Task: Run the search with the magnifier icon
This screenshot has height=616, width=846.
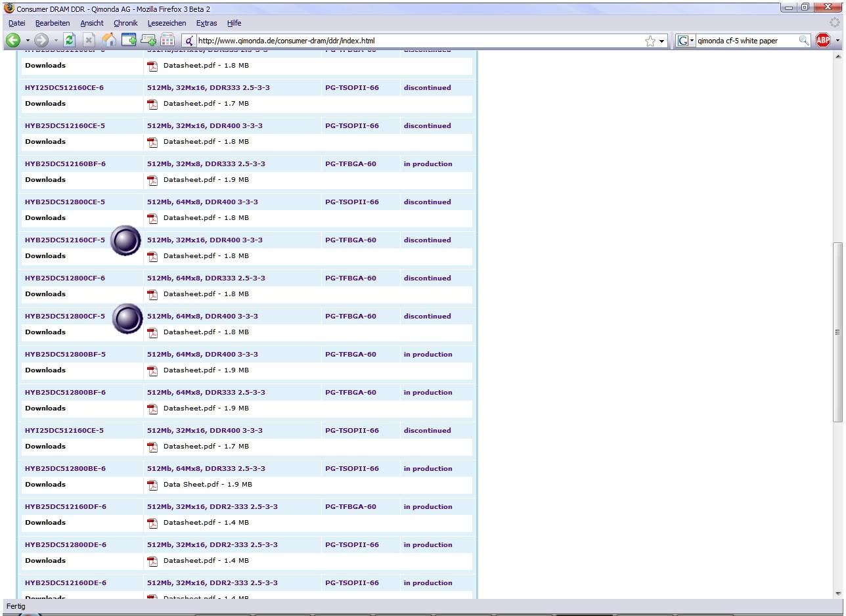Action: 804,41
